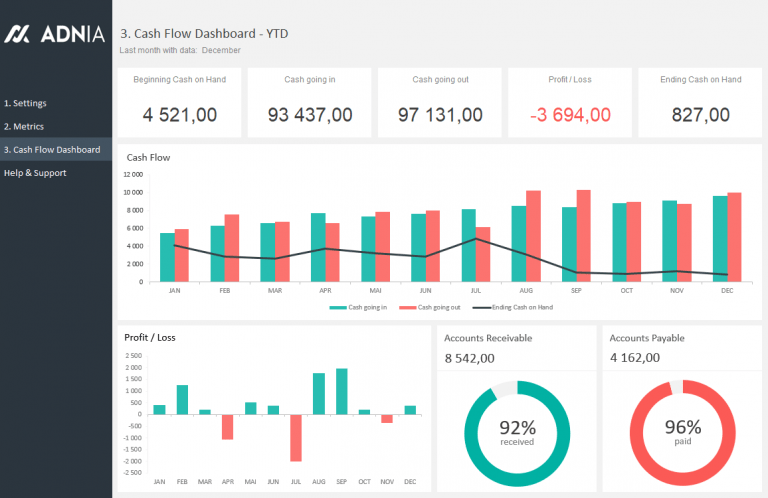This screenshot has width=768, height=498.
Task: Click the ADNIA logo icon
Action: coord(19,34)
